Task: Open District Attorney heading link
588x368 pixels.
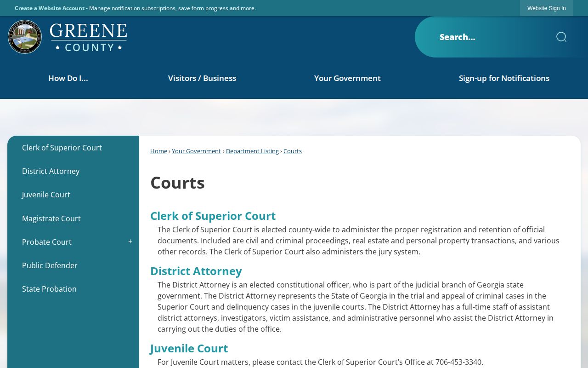Action: 196,271
